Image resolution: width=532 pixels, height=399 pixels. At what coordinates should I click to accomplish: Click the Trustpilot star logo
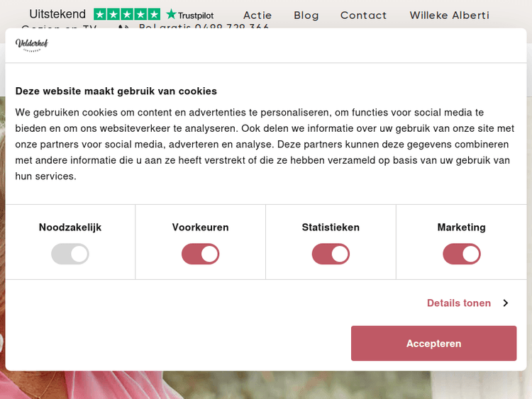coord(189,15)
